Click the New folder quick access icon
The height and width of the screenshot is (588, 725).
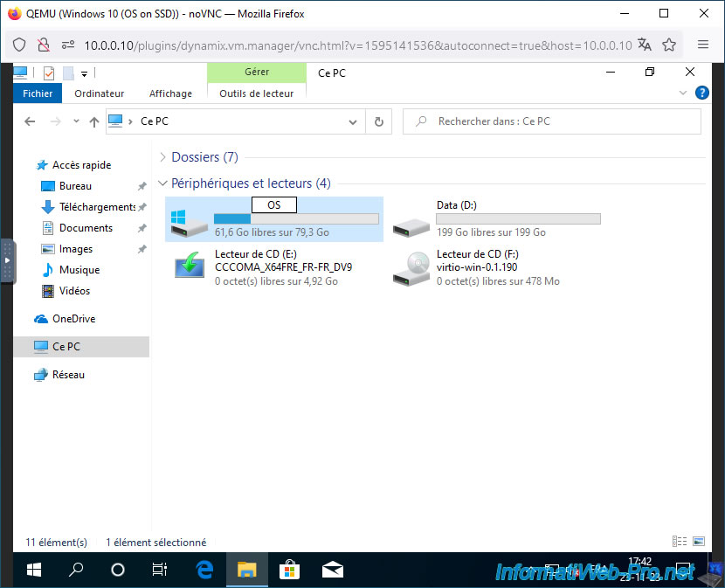point(68,73)
